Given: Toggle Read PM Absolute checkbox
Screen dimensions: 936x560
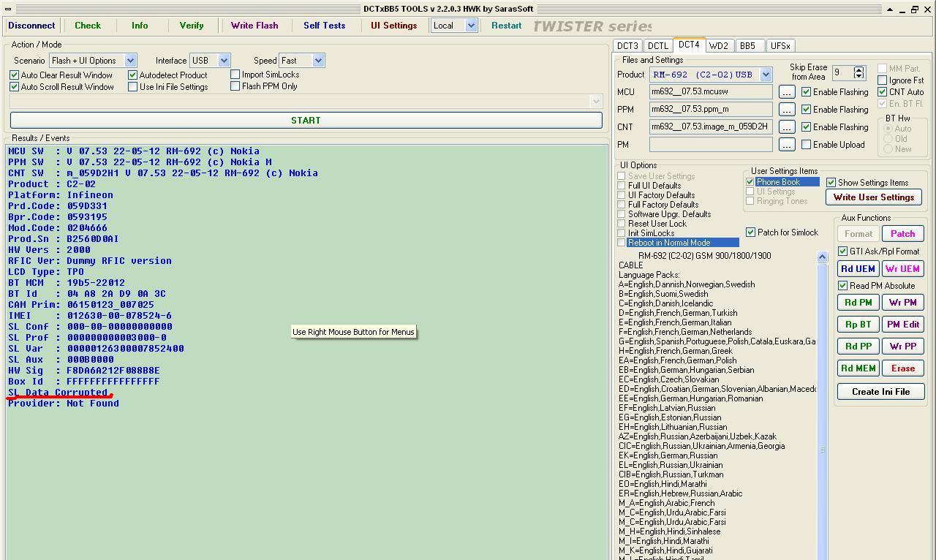Looking at the screenshot, I should pos(842,286).
